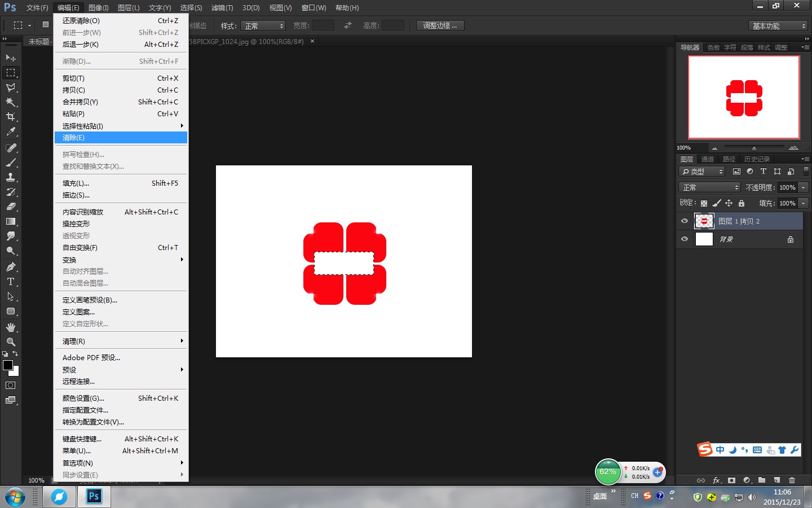Select the Clone Stamp tool

(11, 177)
